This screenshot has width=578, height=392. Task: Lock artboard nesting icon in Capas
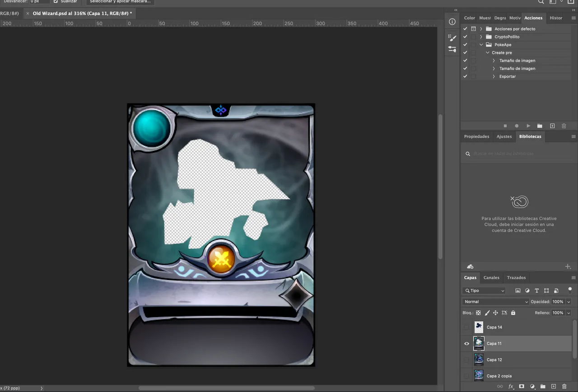(504, 313)
